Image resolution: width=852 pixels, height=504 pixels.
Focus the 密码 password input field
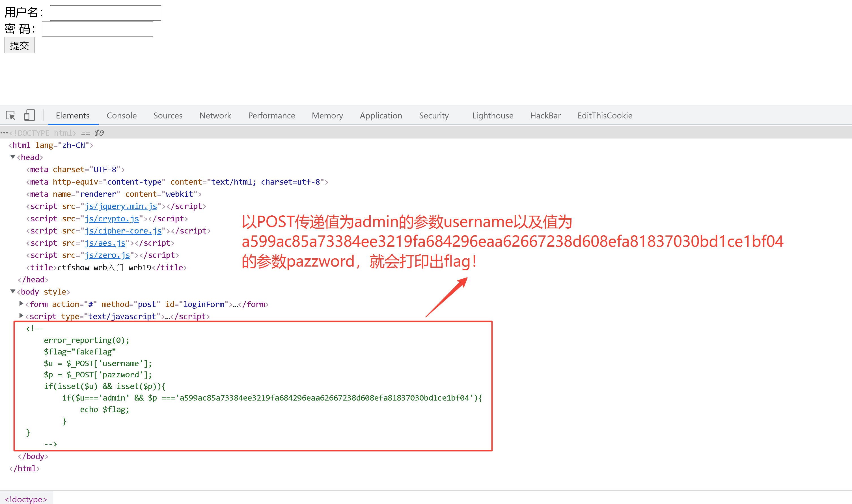(98, 29)
